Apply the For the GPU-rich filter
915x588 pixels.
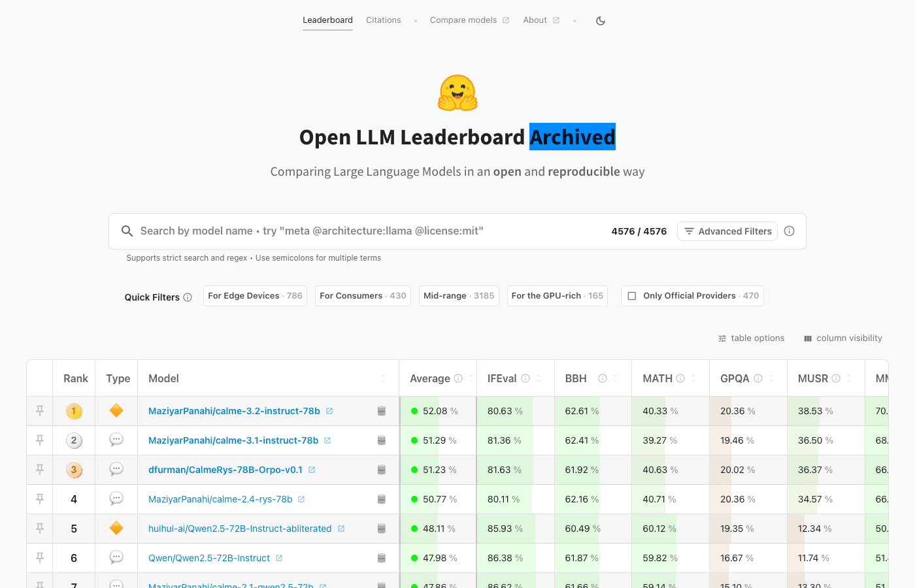[x=557, y=296]
